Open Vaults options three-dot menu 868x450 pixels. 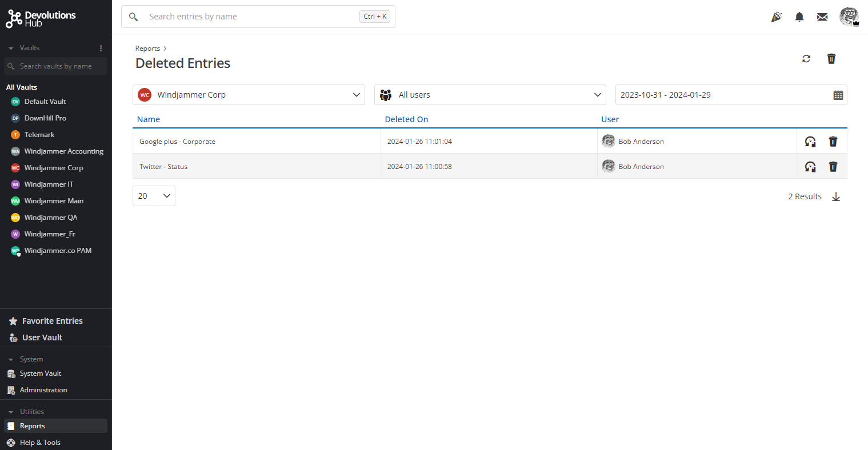101,48
